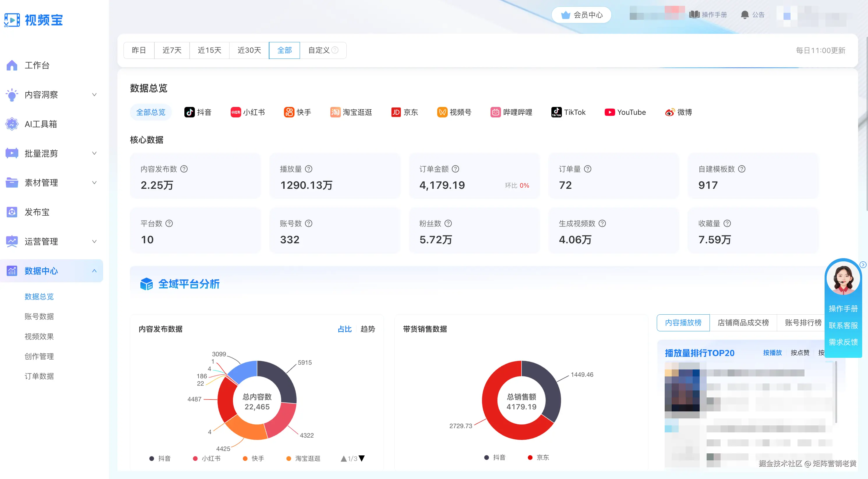Expand the 素材管理 submenu chevron
Viewport: 868px width, 479px height.
(x=94, y=183)
